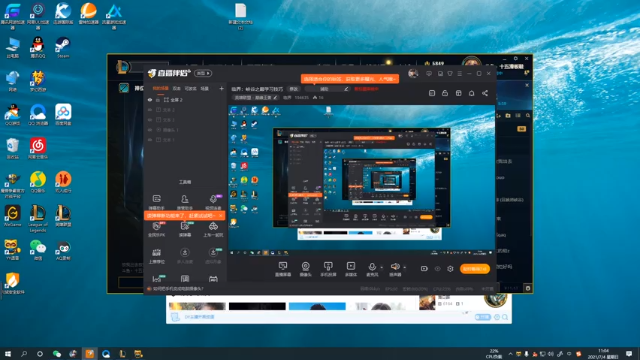Viewport: 640px width, 360px height.
Task: Click the lock icon above preview
Action: tap(445, 93)
